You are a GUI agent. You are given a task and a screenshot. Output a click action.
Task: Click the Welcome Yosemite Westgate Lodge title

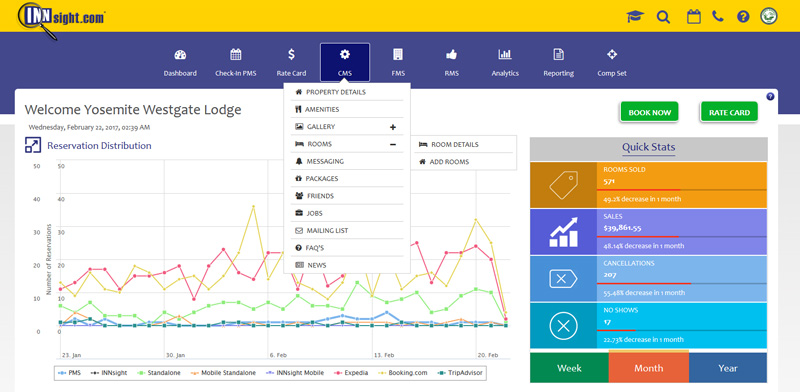coord(133,110)
